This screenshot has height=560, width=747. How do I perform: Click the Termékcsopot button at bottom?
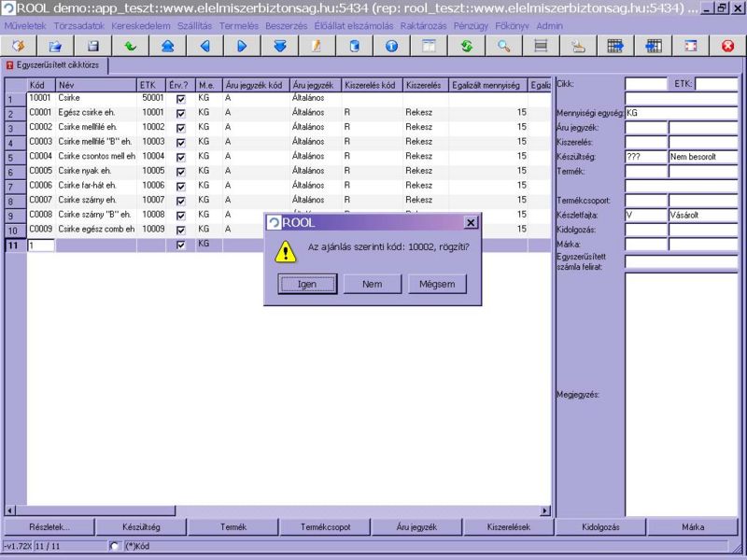326,527
